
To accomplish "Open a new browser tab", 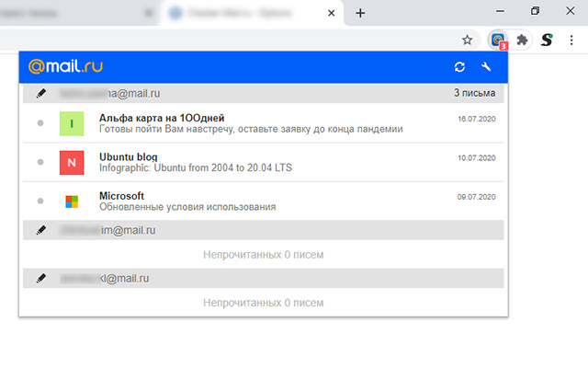I will pyautogui.click(x=360, y=13).
